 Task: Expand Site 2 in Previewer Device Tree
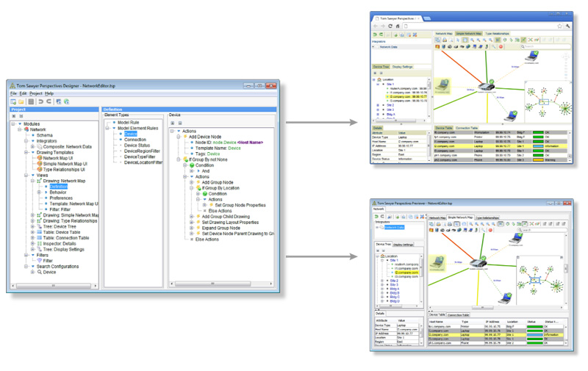382,281
